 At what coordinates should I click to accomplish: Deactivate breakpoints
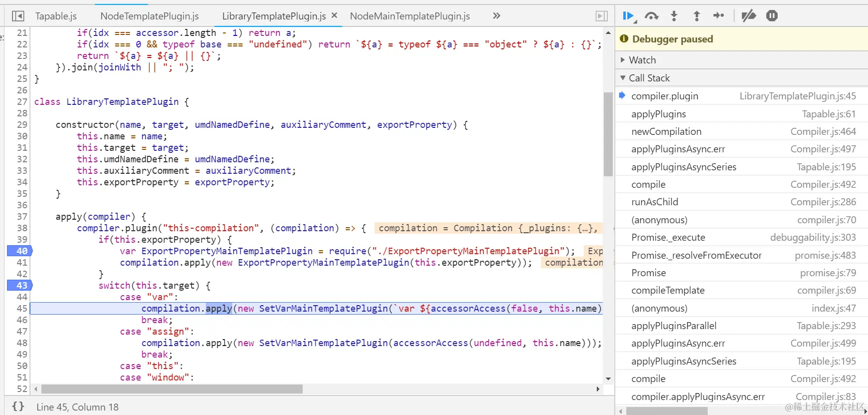(748, 16)
